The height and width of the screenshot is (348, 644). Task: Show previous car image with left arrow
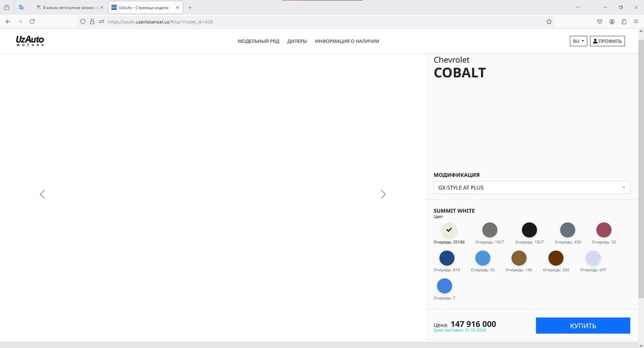click(42, 195)
